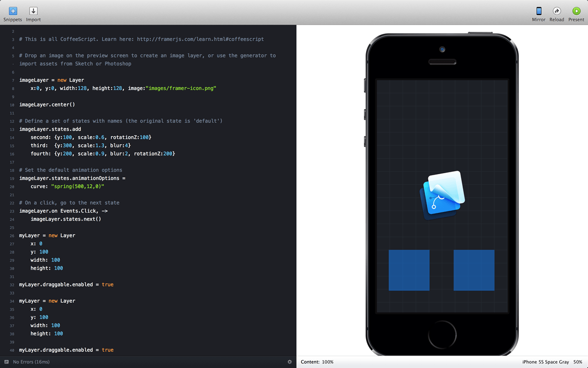Viewport: 588px width, 368px height.
Task: Open the 50% zoom level selector
Action: (x=578, y=362)
